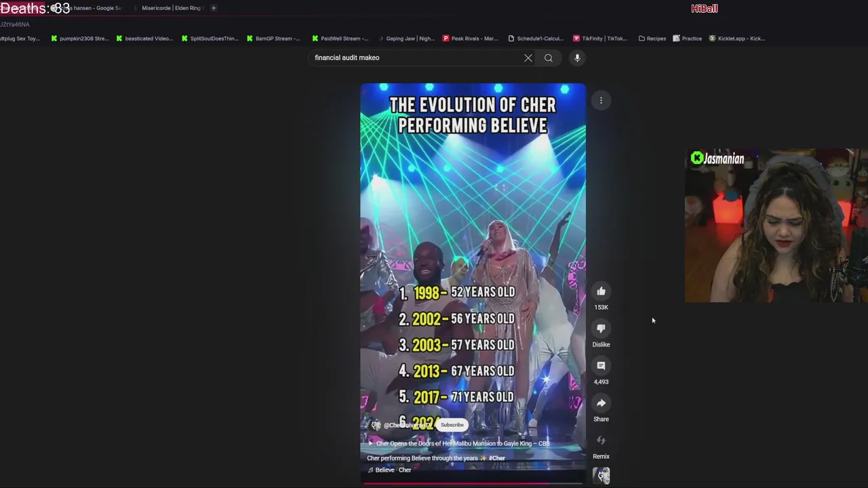Open the Believe · Cher sound link
This screenshot has height=488, width=868.
pos(389,470)
